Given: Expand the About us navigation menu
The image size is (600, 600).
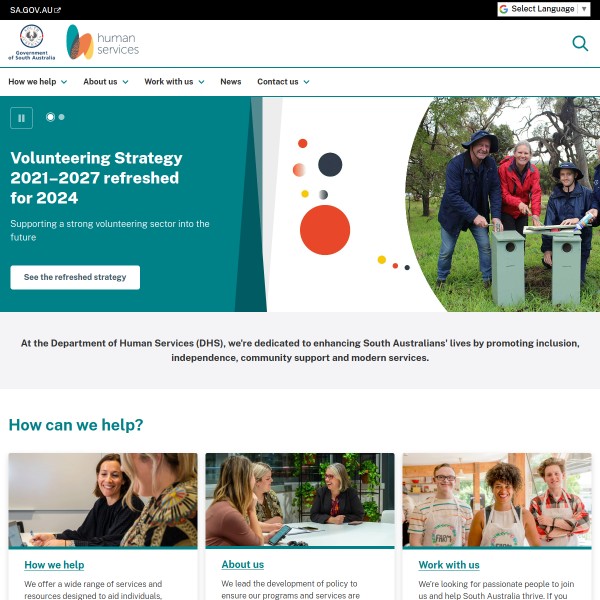Looking at the screenshot, I should tap(106, 82).
